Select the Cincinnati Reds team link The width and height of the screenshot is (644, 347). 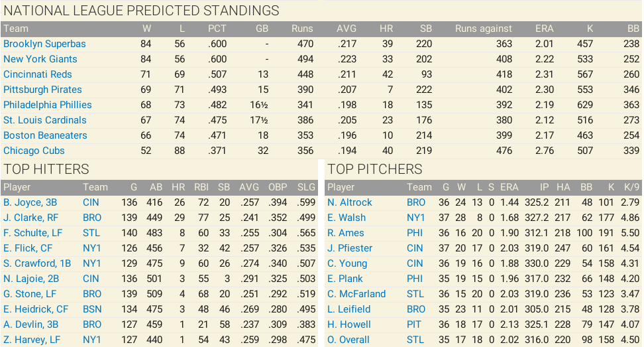37,74
